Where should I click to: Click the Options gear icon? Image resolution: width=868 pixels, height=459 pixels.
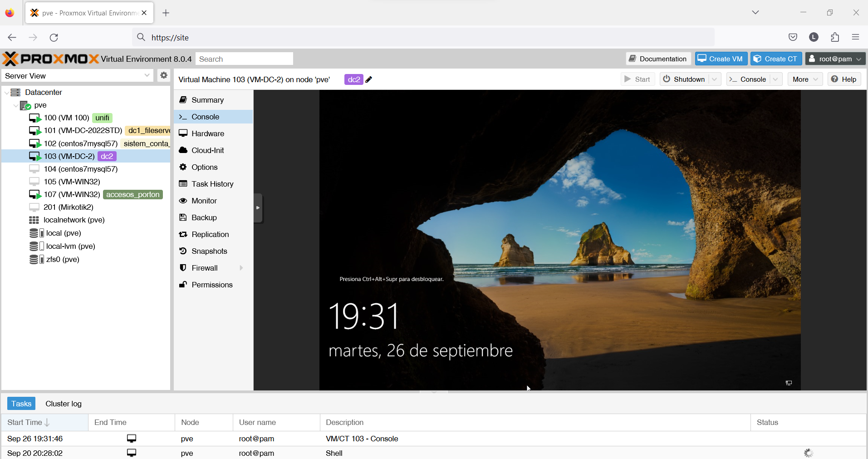pos(183,167)
